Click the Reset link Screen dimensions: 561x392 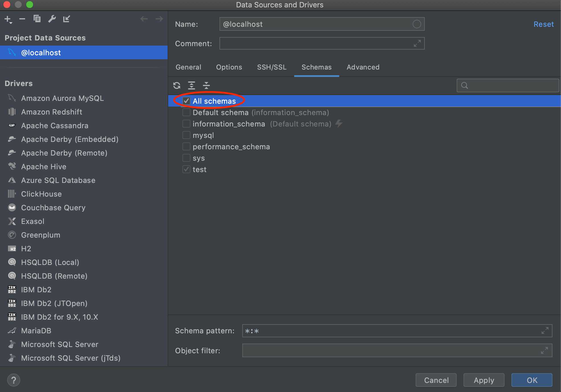544,24
